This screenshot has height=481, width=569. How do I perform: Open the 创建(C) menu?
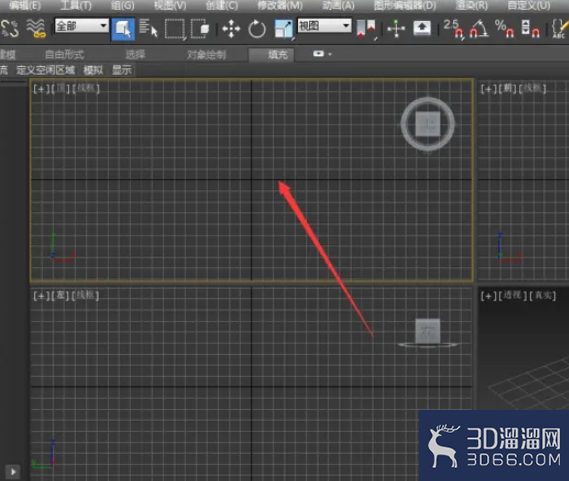(x=222, y=5)
